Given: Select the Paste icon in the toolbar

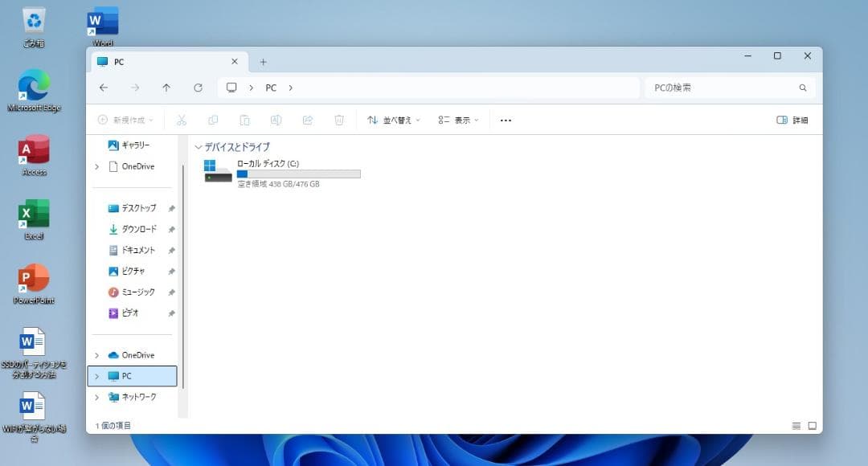Looking at the screenshot, I should pos(244,119).
